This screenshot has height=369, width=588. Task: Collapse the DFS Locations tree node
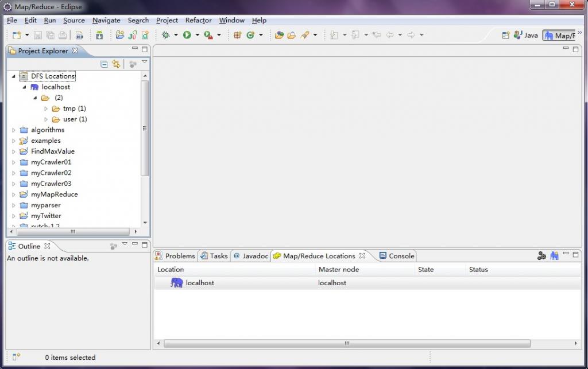(x=14, y=76)
